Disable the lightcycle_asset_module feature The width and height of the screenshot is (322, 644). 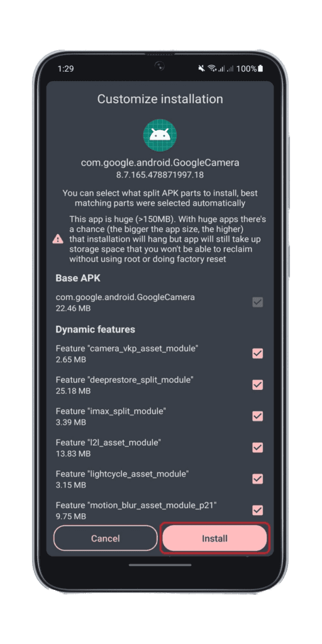[x=257, y=479]
